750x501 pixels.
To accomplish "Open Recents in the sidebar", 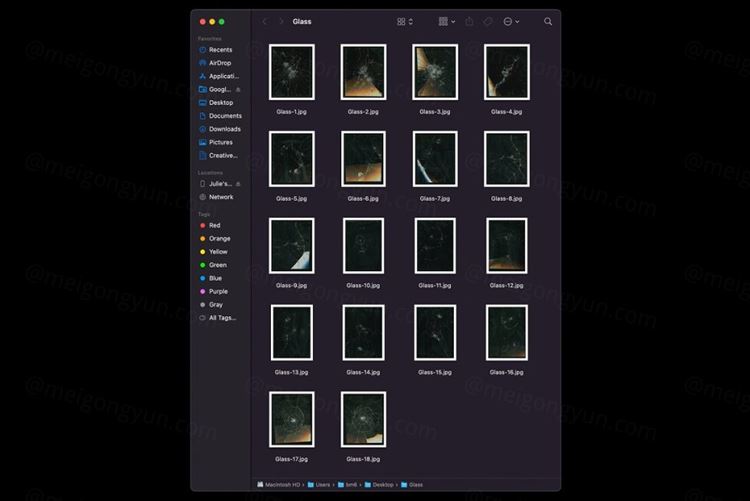I will point(219,50).
